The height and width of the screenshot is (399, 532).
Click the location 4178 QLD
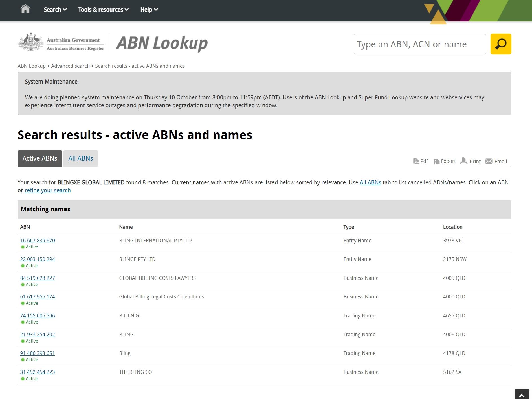coord(454,353)
